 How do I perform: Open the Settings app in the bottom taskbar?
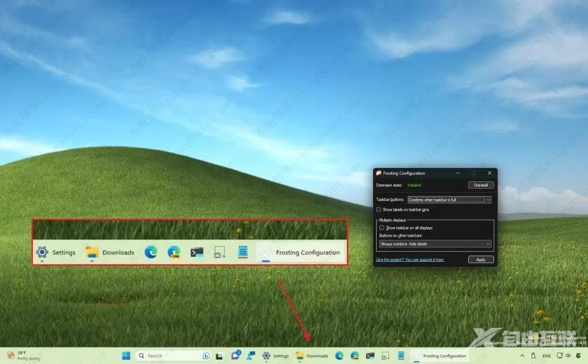(276, 356)
